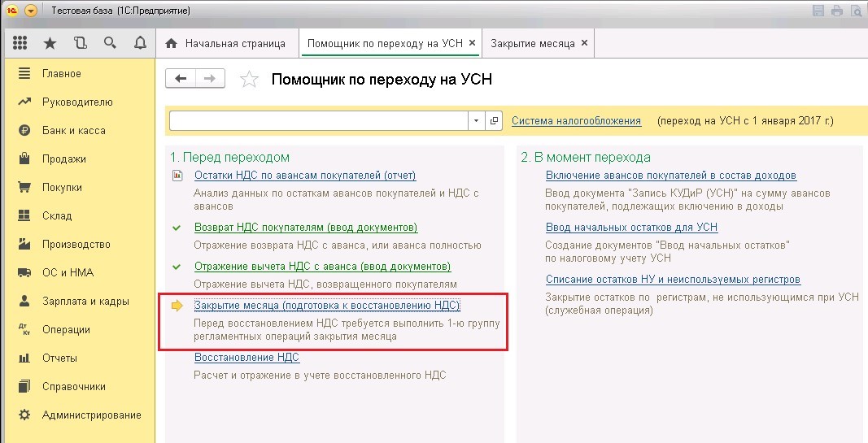Open the main menu round dropdown button
Viewport: 868px width, 443px height.
tap(30, 11)
